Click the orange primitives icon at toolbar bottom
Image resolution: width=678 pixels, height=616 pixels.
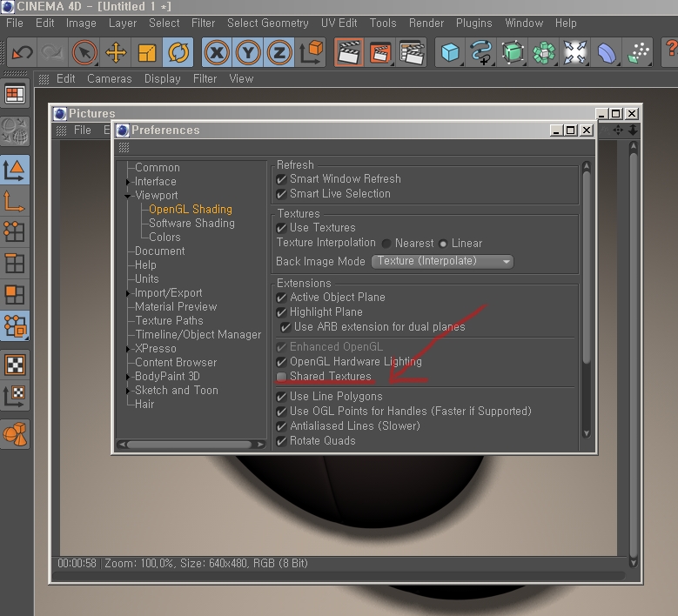pos(15,434)
